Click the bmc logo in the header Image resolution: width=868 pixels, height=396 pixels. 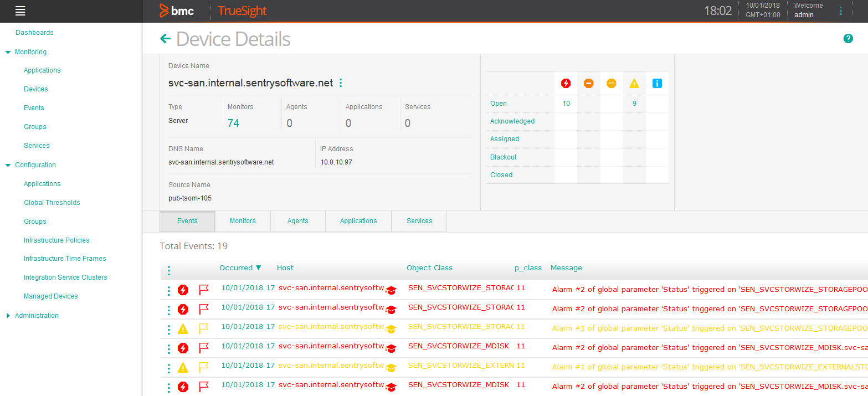click(177, 11)
